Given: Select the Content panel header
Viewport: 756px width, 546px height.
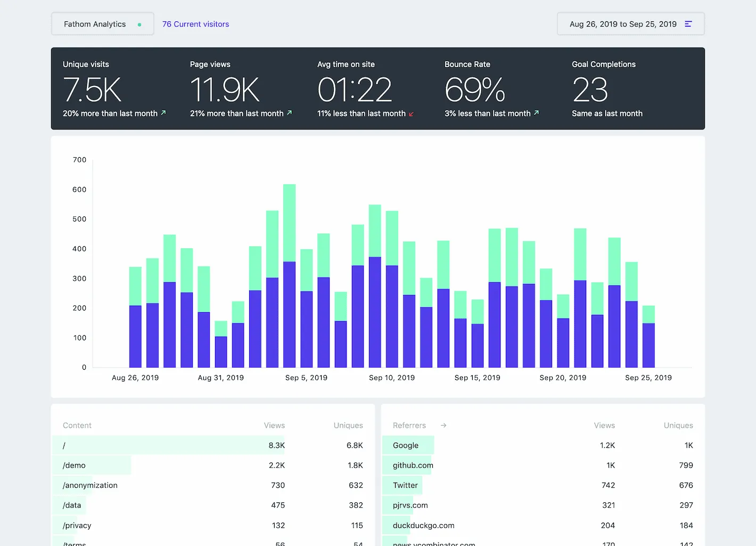Looking at the screenshot, I should click(x=77, y=425).
